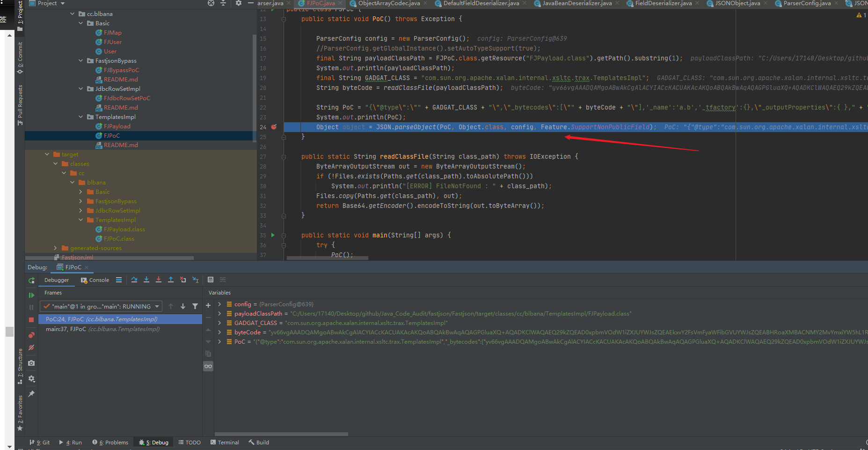Open Evaluate Expression calculator
Screen dimensions: 868x450
coord(211,280)
